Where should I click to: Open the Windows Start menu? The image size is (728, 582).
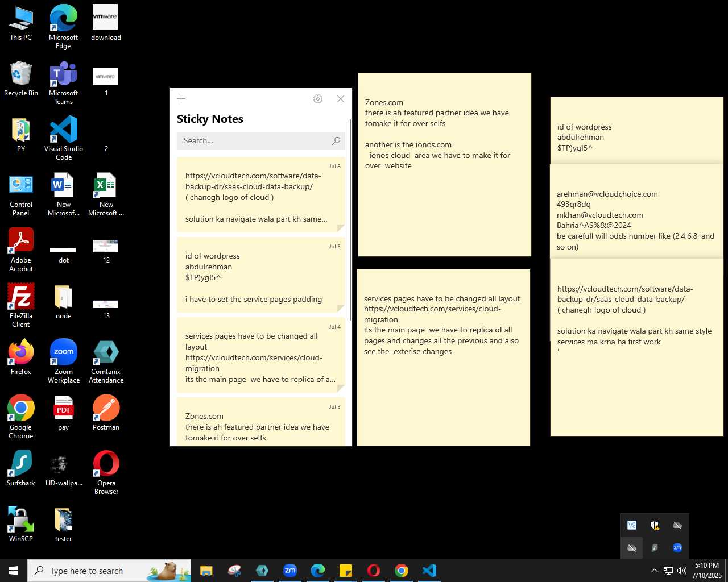tap(14, 571)
